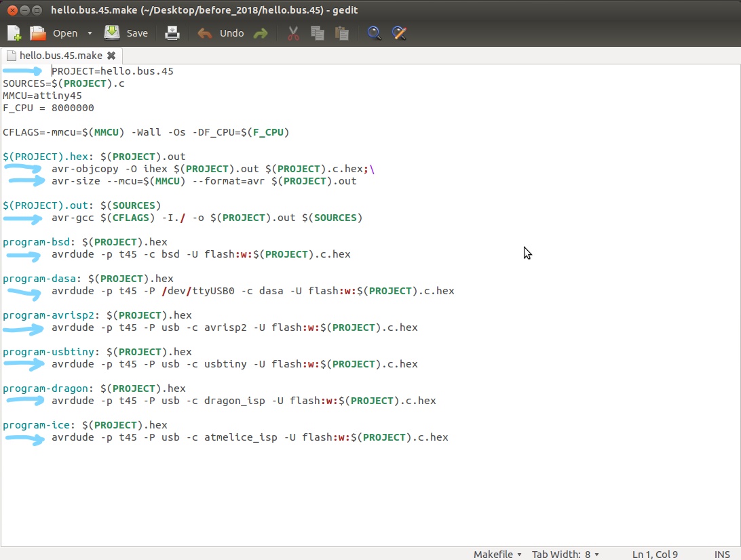Redo with the green arrow icon
Screen dimensions: 741x560
click(261, 33)
